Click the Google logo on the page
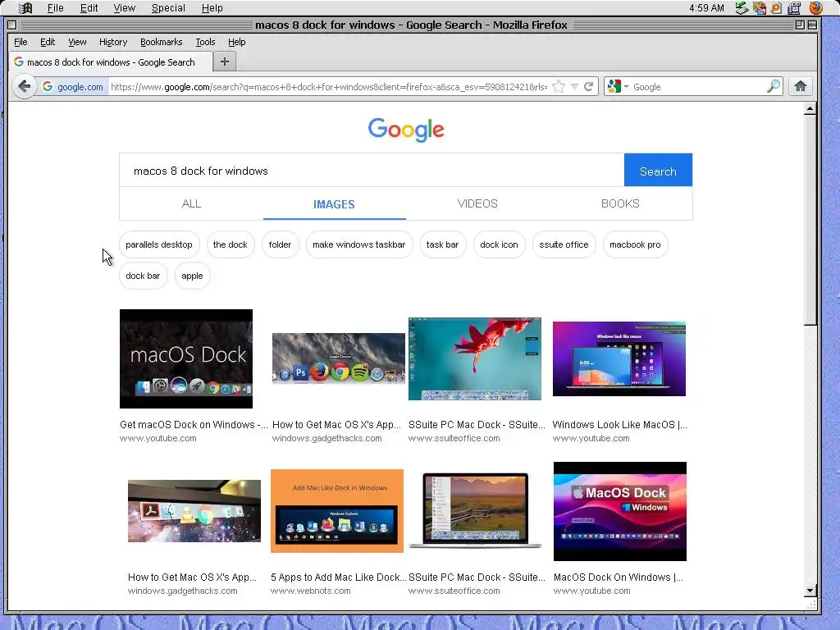Viewport: 840px width, 630px height. click(x=405, y=129)
